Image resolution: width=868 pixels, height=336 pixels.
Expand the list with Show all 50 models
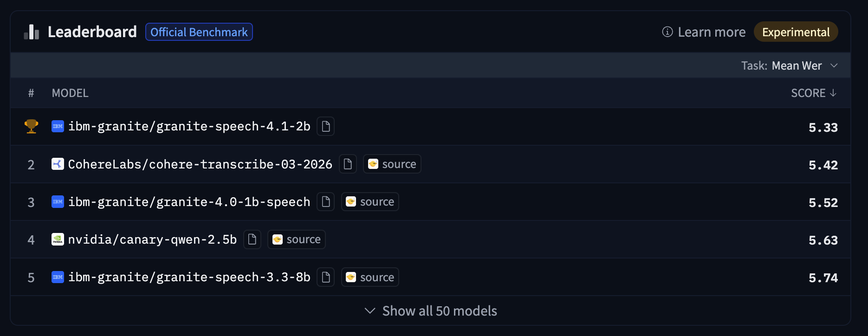click(431, 310)
